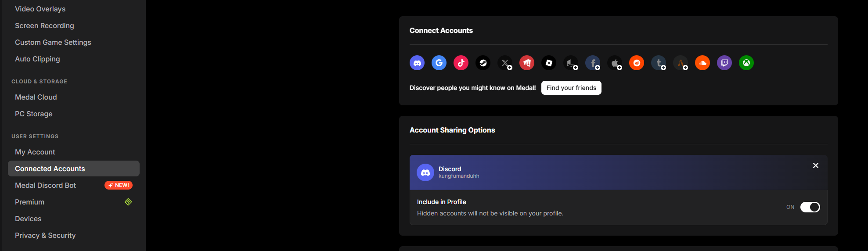This screenshot has height=251, width=868.
Task: Click the Reddit account icon
Action: click(637, 63)
